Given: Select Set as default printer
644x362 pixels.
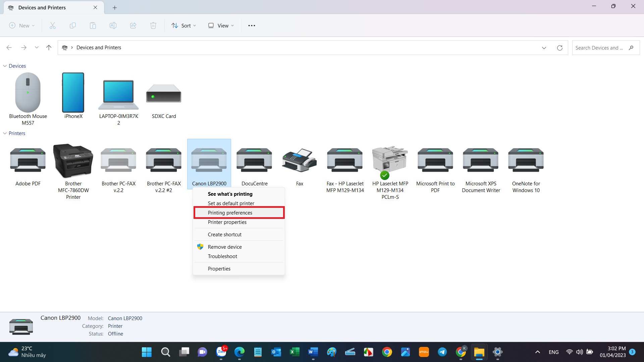Looking at the screenshot, I should (x=231, y=203).
